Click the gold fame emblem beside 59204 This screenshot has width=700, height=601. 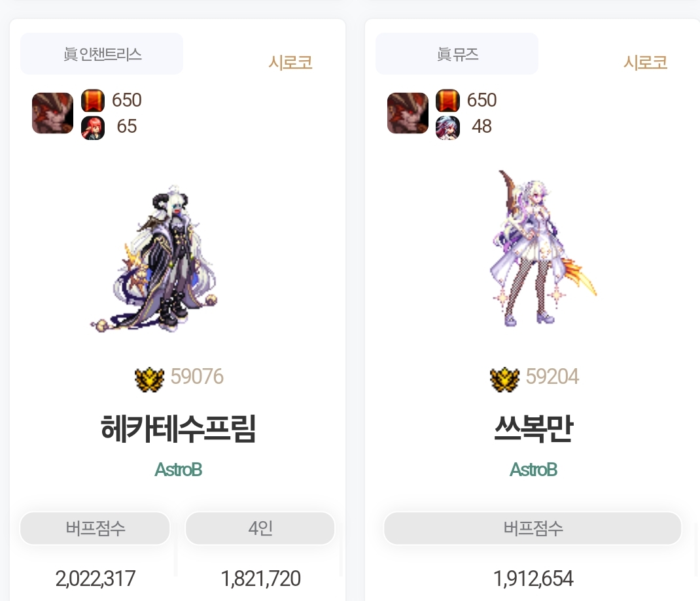[504, 379]
